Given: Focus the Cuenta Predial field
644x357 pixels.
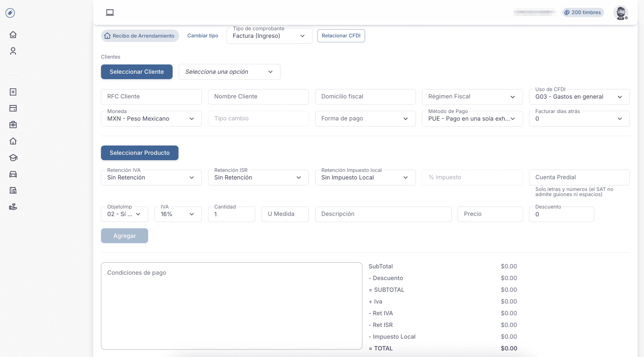Looking at the screenshot, I should 579,177.
